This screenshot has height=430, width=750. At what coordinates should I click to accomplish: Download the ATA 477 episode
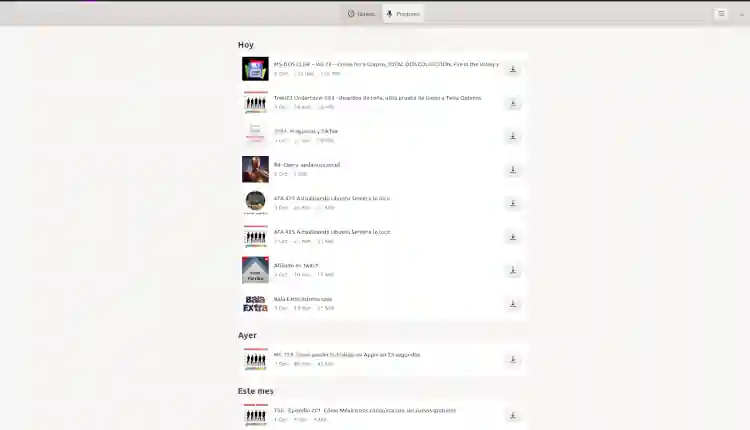513,203
